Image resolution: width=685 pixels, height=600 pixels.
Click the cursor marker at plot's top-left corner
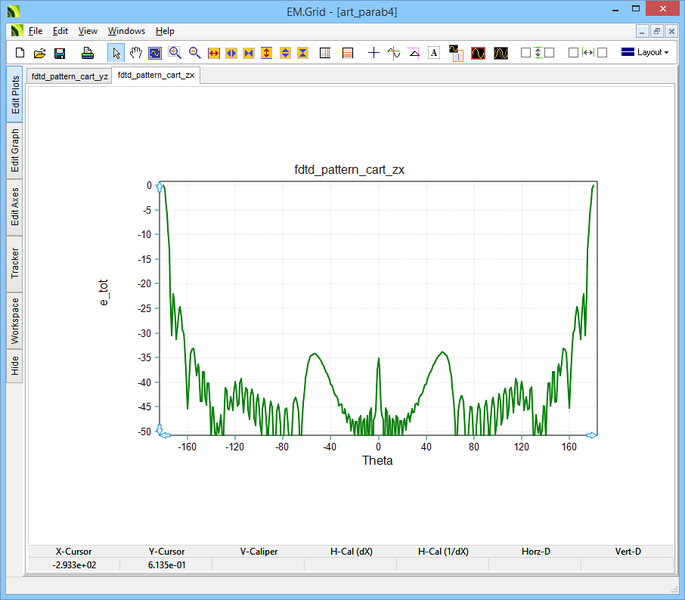[158, 186]
